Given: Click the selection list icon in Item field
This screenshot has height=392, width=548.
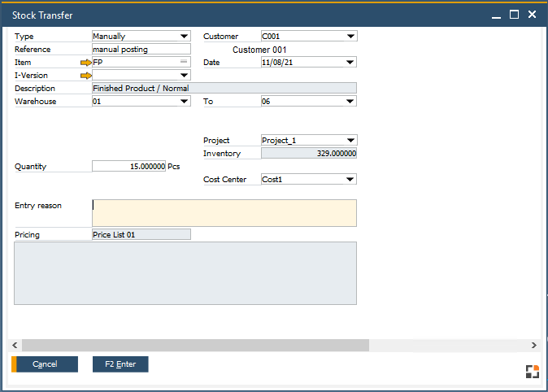Looking at the screenshot, I should [x=184, y=62].
